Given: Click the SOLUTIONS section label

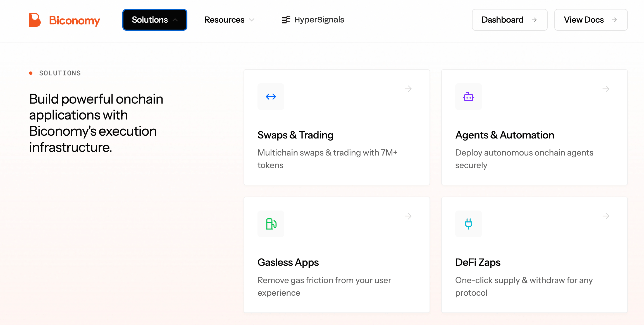Looking at the screenshot, I should point(60,73).
